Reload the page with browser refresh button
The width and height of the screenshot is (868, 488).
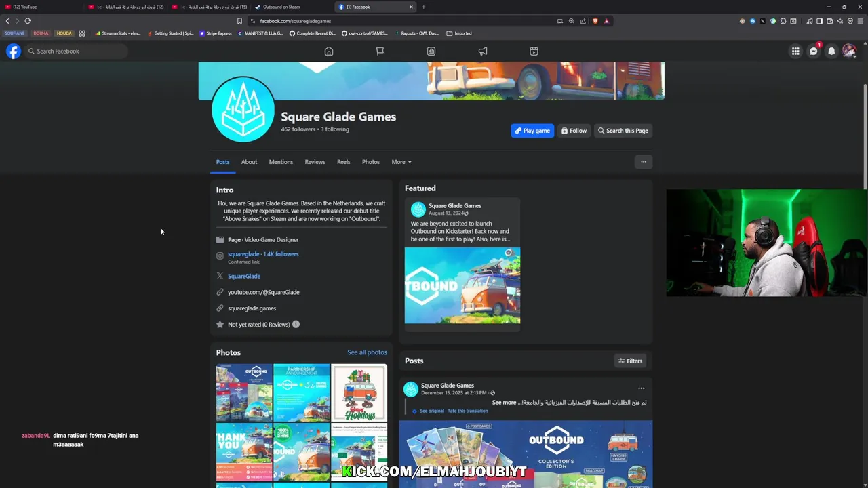pos(28,21)
